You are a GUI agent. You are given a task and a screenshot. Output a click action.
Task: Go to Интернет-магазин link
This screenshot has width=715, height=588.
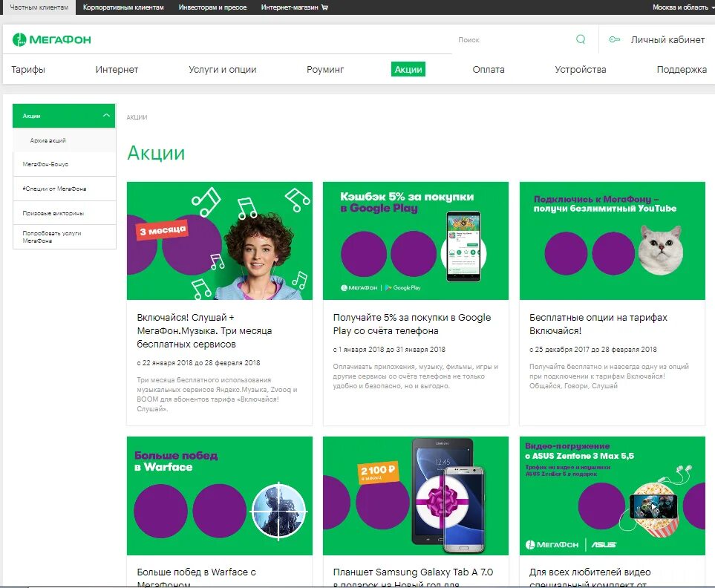point(289,7)
